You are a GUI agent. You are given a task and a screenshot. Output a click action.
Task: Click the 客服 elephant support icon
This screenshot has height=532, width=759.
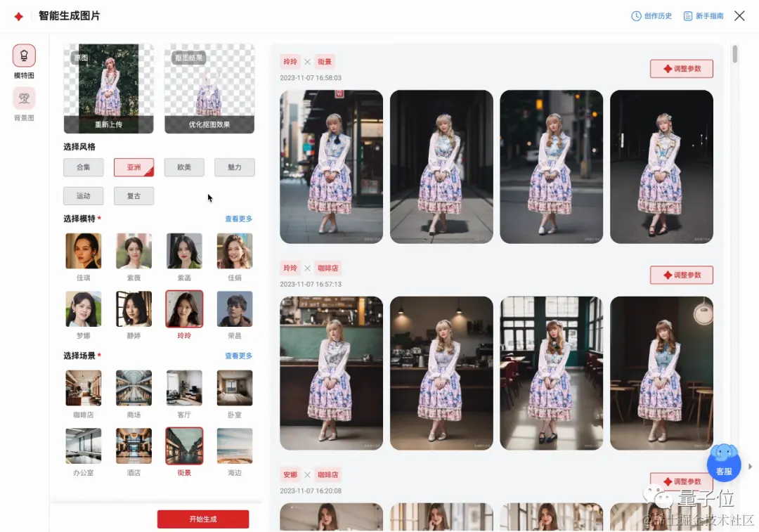click(724, 463)
